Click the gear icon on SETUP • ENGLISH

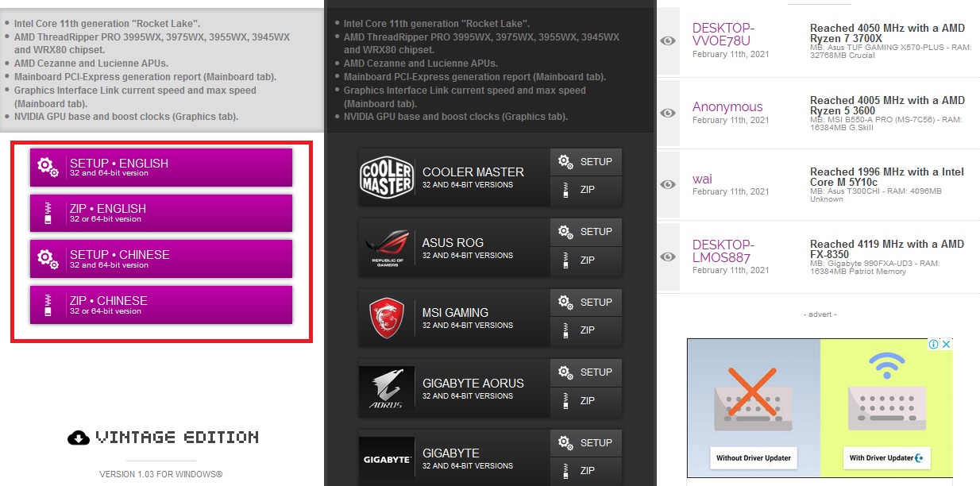point(48,167)
